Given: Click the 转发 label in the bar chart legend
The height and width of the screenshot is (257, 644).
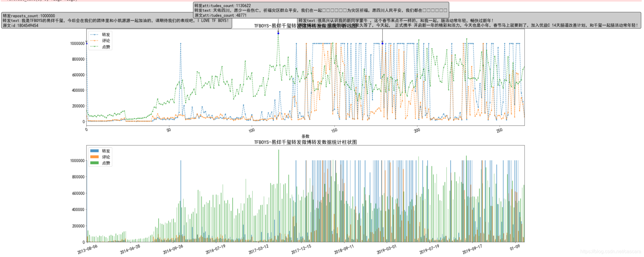Looking at the screenshot, I should (106, 151).
